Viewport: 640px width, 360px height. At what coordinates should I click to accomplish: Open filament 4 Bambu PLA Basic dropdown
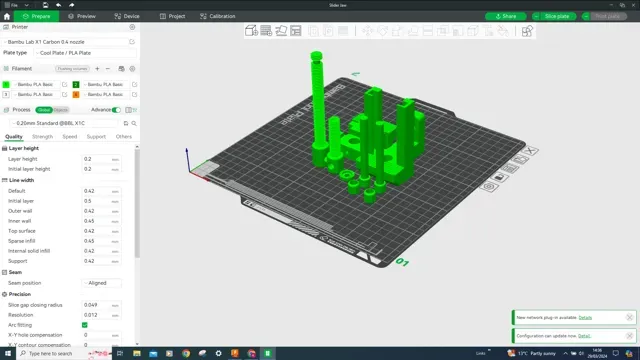pyautogui.click(x=105, y=94)
